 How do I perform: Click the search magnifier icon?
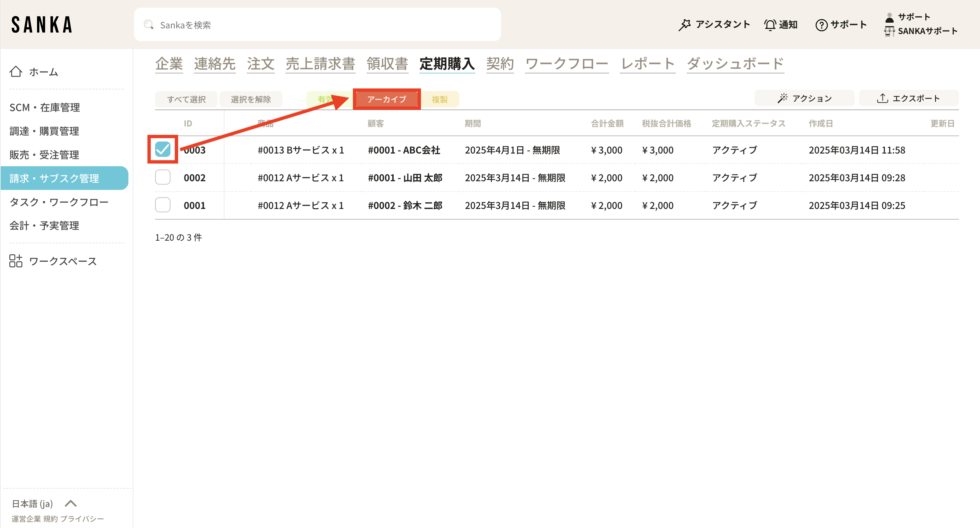tap(148, 25)
